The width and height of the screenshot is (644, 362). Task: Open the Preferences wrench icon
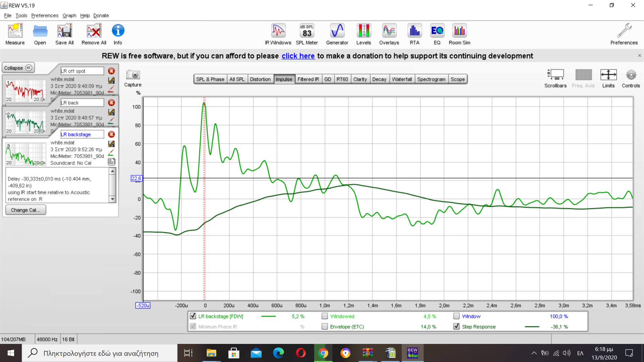[x=624, y=34]
